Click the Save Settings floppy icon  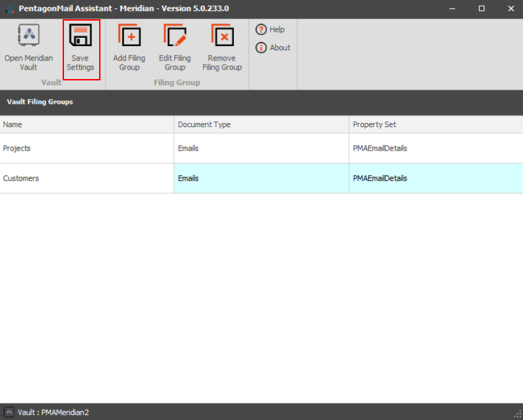coord(81,35)
